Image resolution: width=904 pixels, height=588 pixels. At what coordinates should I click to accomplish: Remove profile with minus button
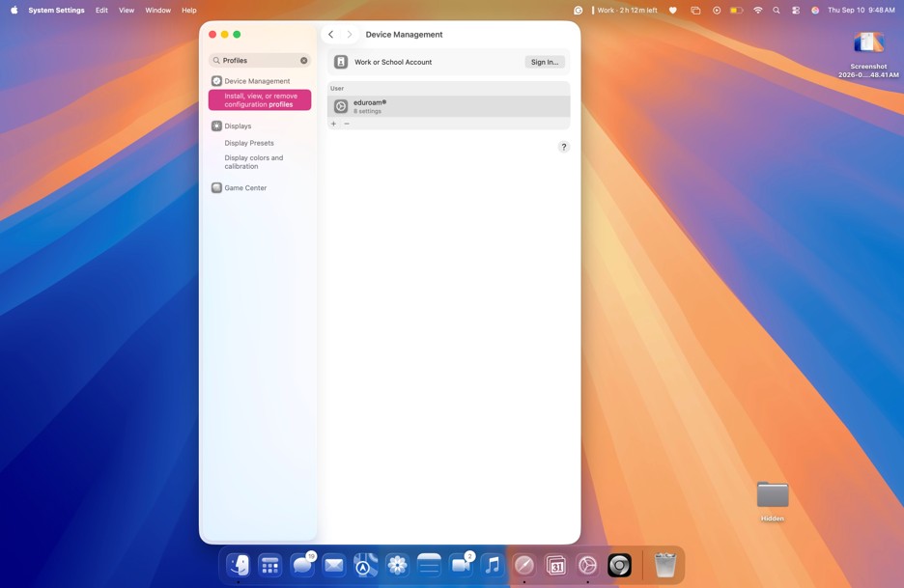click(347, 124)
